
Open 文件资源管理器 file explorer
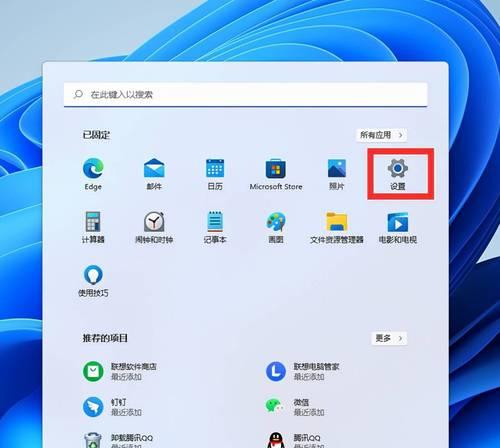pos(337,227)
